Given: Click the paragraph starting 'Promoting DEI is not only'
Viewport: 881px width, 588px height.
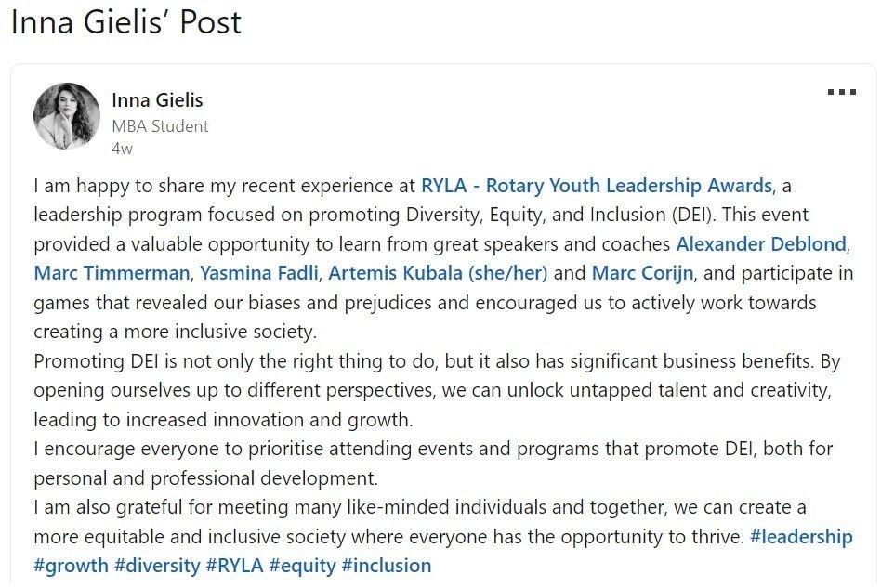Looking at the screenshot, I should (437, 390).
